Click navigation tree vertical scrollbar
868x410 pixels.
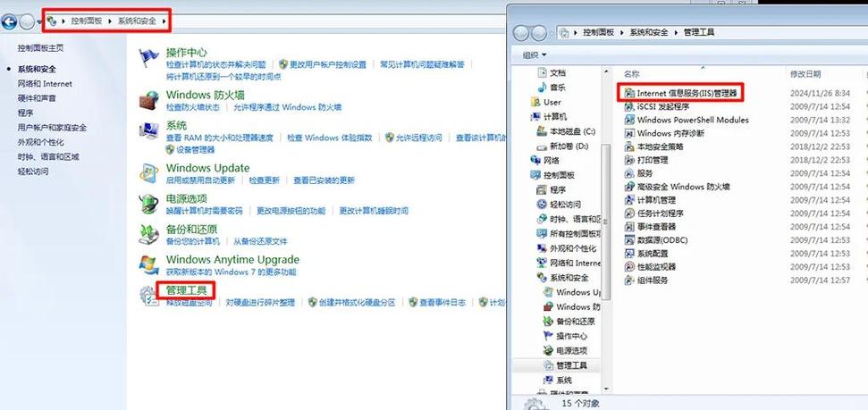[x=606, y=222]
